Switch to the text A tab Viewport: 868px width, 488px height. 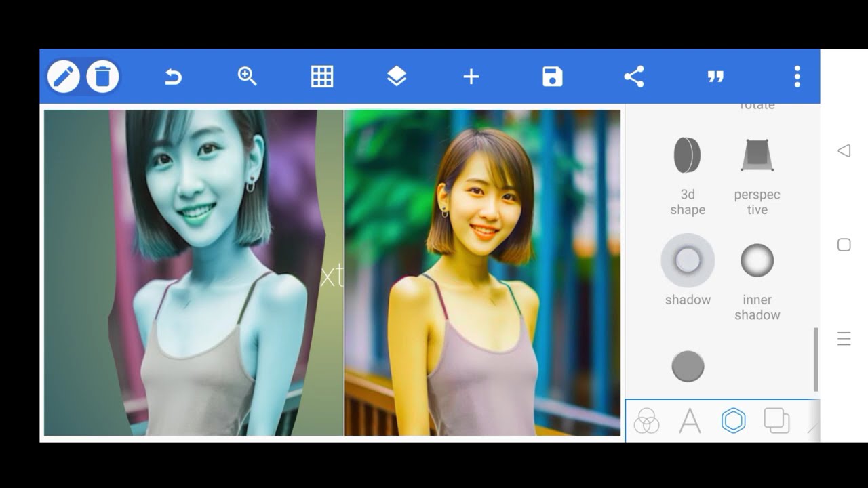click(x=690, y=421)
